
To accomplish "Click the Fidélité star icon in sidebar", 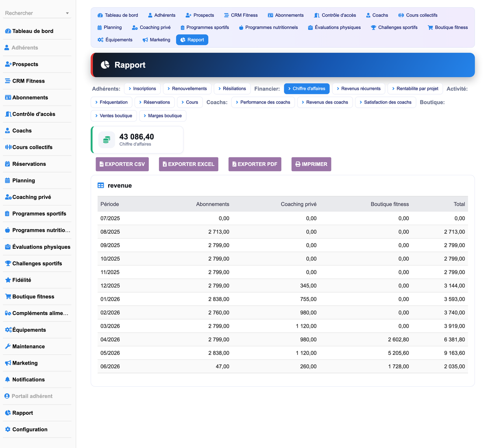I will click(x=8, y=280).
